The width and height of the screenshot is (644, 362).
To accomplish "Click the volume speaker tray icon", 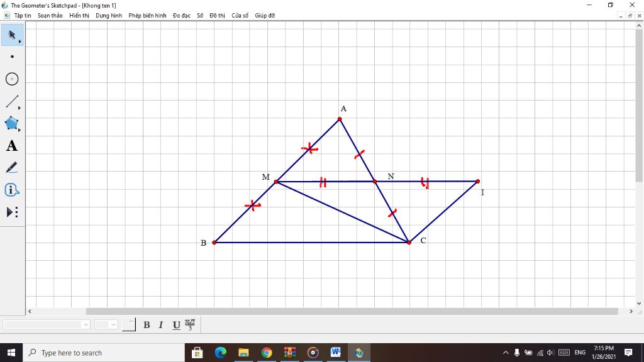I will pyautogui.click(x=550, y=353).
